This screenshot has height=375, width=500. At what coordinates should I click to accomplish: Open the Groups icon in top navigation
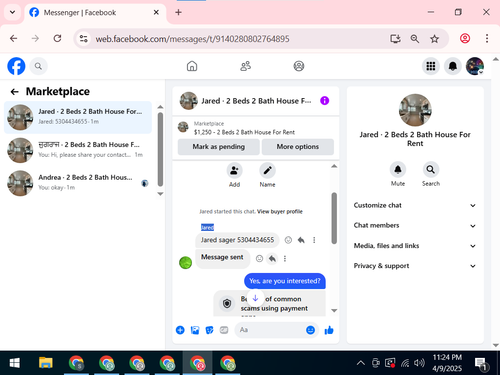pyautogui.click(x=299, y=66)
